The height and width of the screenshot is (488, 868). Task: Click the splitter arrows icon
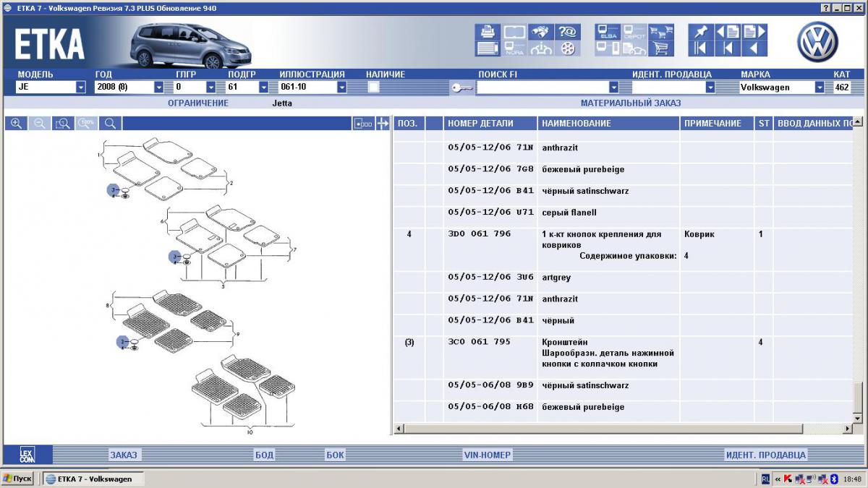click(x=383, y=124)
